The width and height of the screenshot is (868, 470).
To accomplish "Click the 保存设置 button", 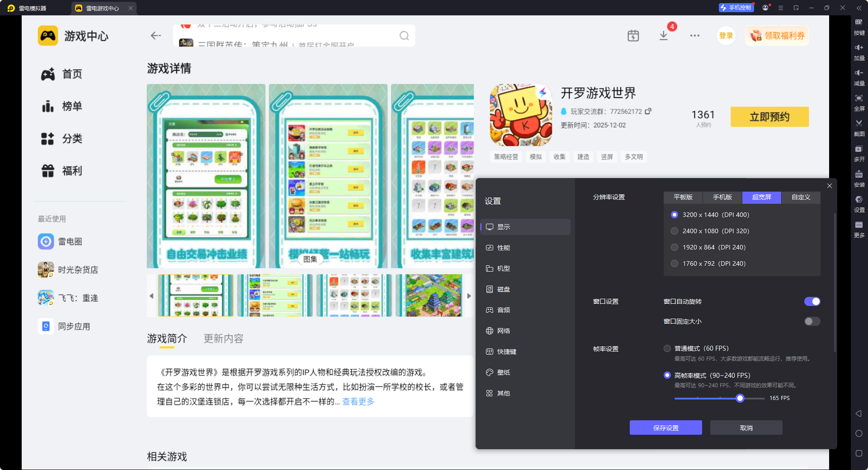I will 665,428.
